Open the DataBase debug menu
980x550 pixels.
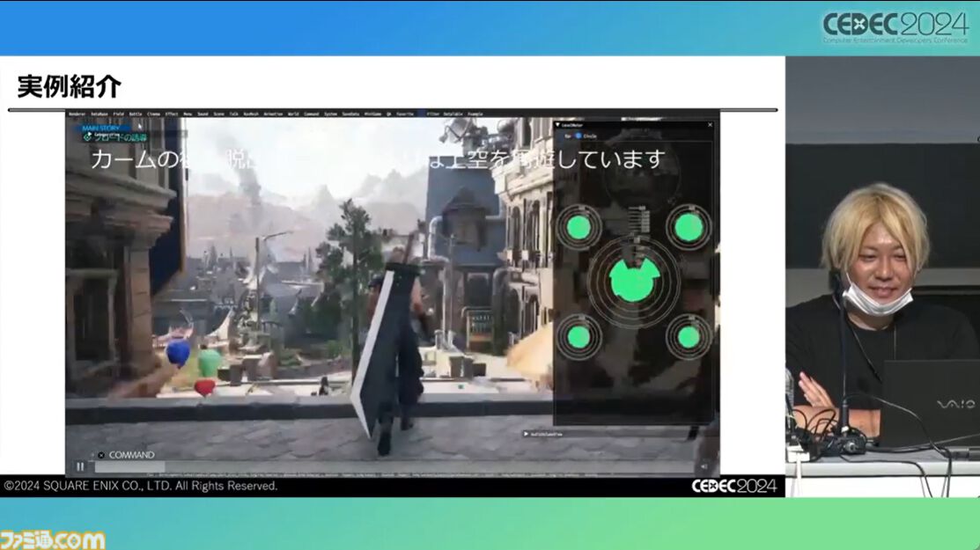coord(99,114)
